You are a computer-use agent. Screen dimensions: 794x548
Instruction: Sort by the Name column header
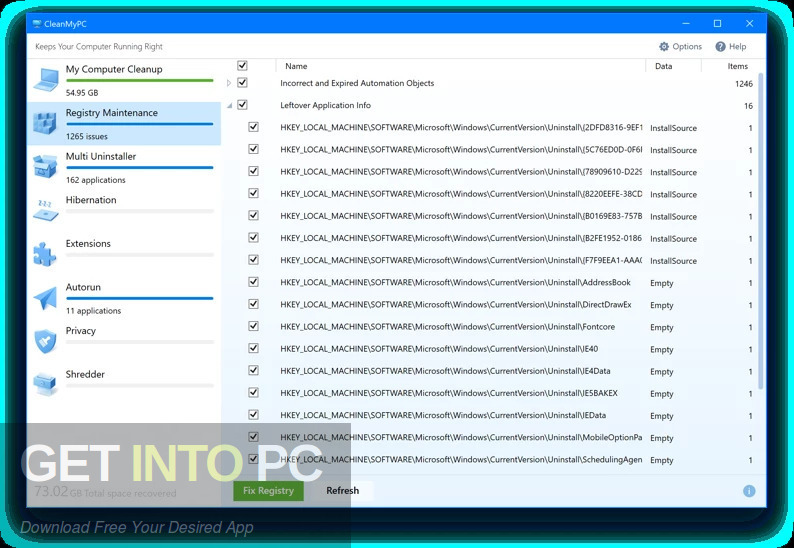(296, 66)
